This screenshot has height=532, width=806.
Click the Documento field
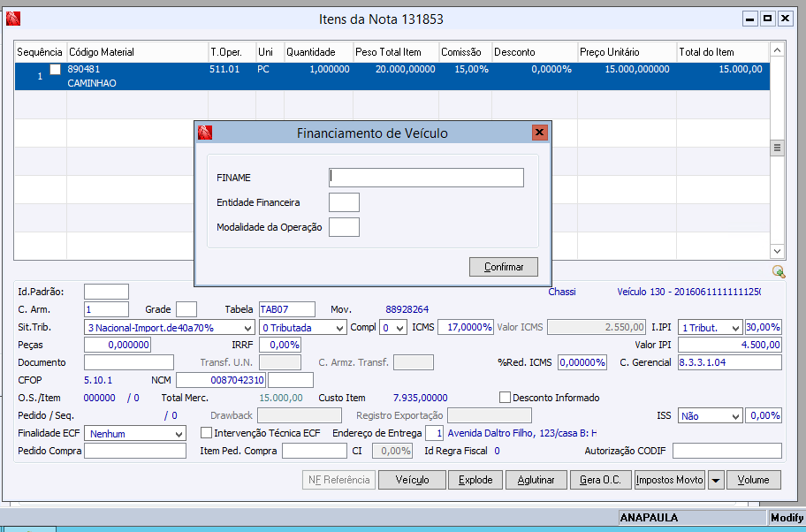point(129,362)
